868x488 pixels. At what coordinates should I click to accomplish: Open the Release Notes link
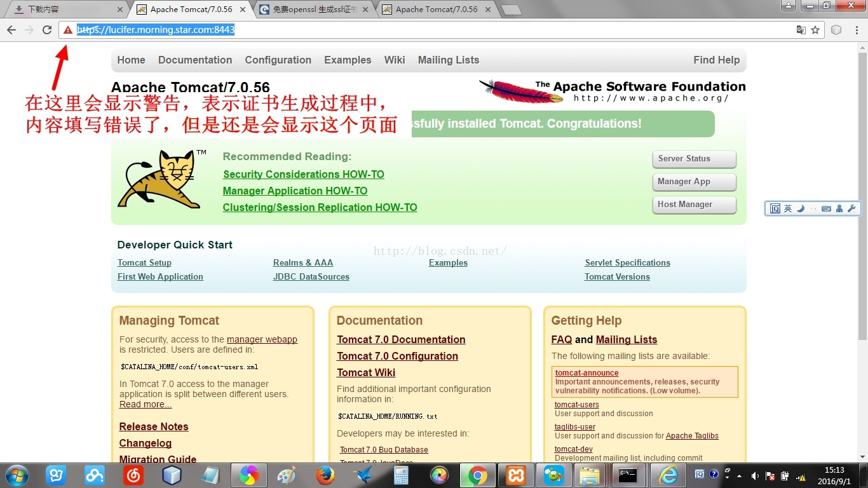[x=154, y=426]
